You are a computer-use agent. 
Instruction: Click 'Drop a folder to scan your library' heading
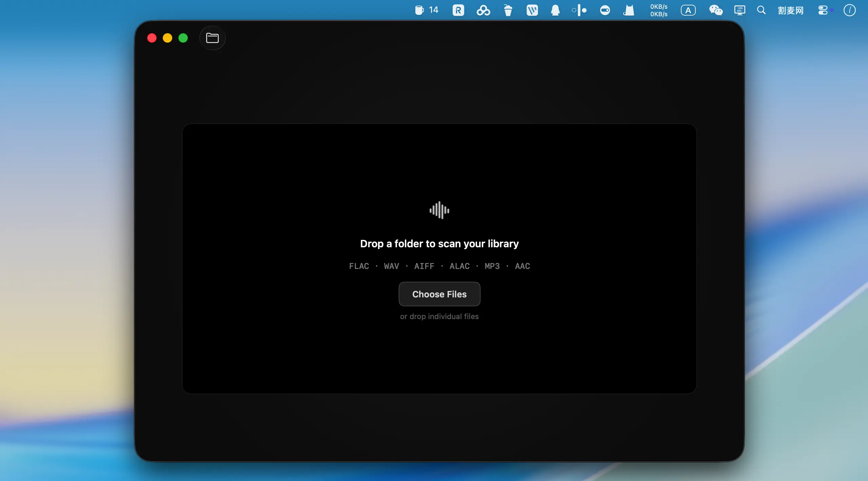point(439,244)
